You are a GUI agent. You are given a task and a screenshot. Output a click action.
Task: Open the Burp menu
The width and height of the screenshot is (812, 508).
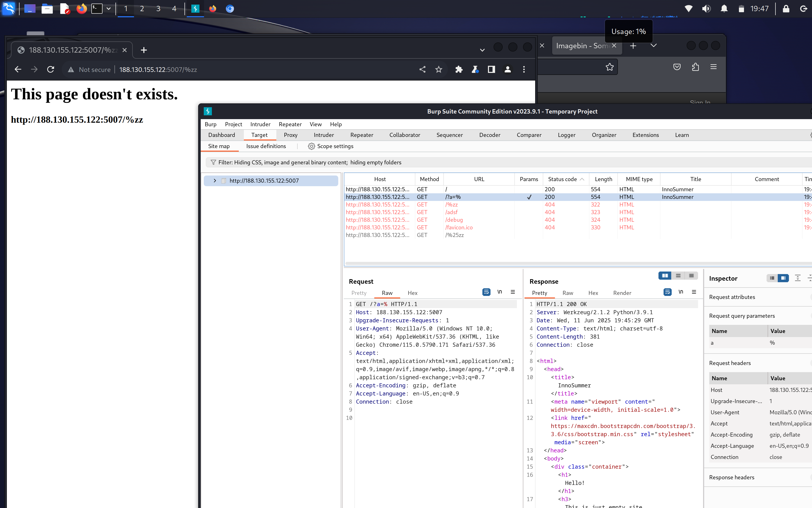pos(210,124)
